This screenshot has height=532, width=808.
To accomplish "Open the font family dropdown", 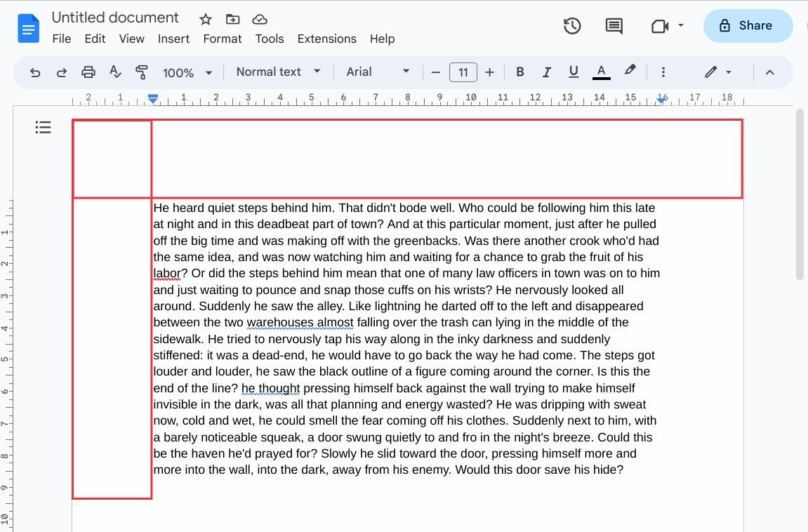I will (x=378, y=72).
